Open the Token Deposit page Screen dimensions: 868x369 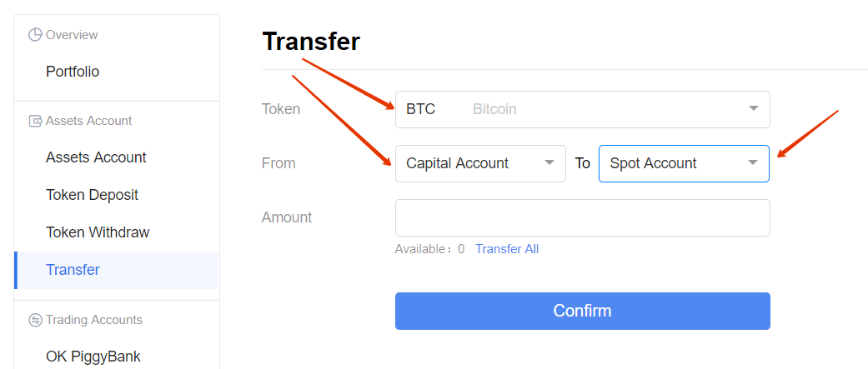pos(92,195)
